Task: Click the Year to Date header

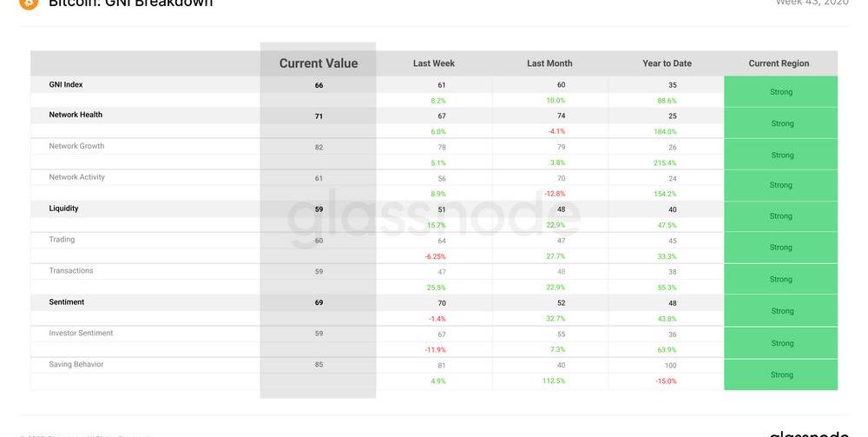Action: point(667,63)
